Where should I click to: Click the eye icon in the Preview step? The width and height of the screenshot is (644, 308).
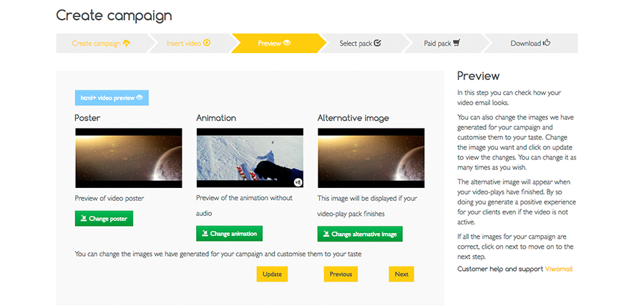click(x=287, y=44)
